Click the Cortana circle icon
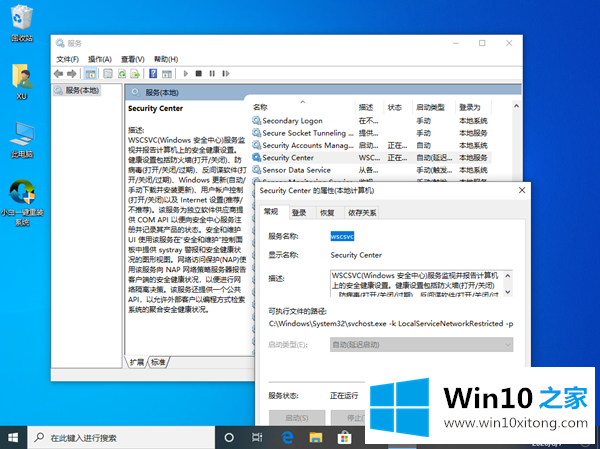The width and height of the screenshot is (600, 449). click(x=229, y=438)
